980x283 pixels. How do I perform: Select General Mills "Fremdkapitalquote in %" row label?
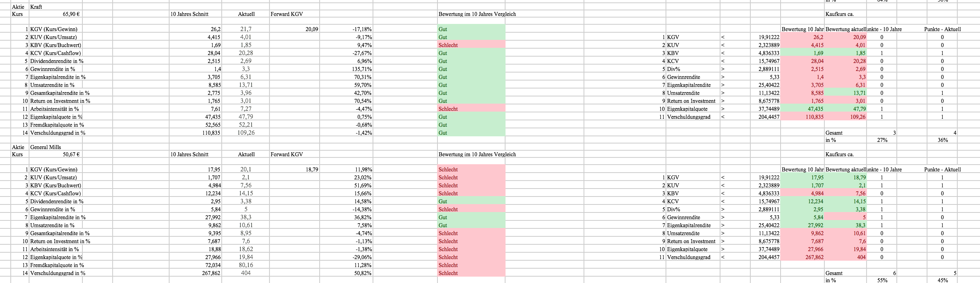(x=57, y=265)
